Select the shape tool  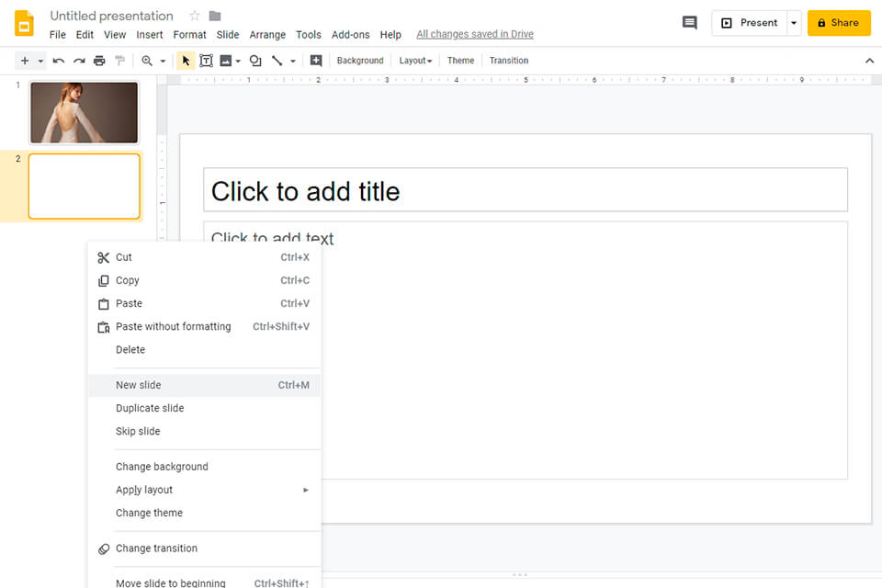click(255, 61)
